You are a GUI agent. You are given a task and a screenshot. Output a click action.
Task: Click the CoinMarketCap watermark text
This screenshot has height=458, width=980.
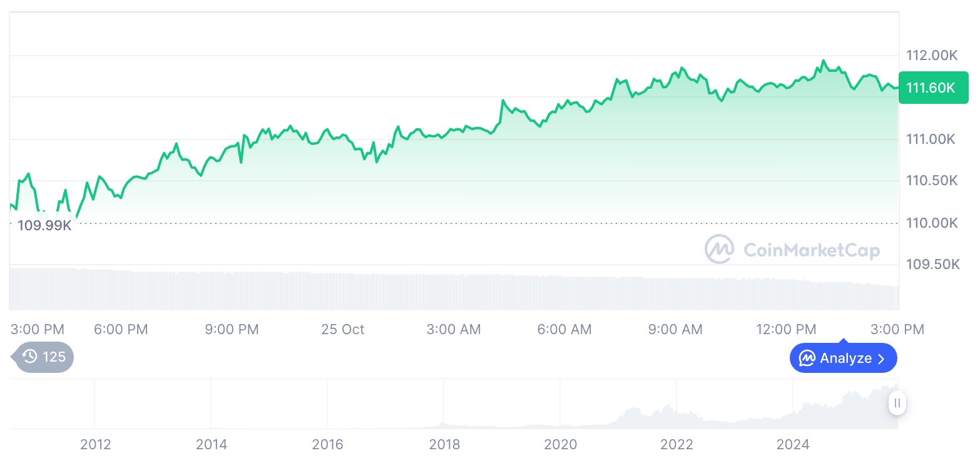(811, 250)
